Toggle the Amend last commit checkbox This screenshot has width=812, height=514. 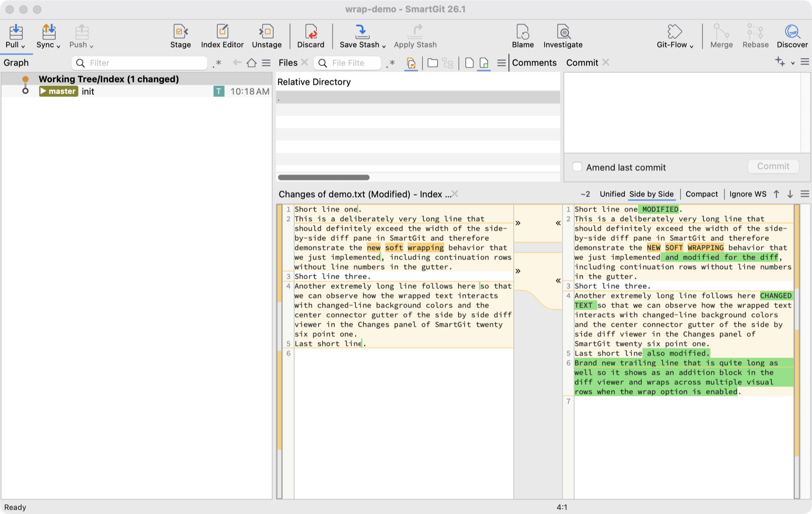pyautogui.click(x=577, y=167)
